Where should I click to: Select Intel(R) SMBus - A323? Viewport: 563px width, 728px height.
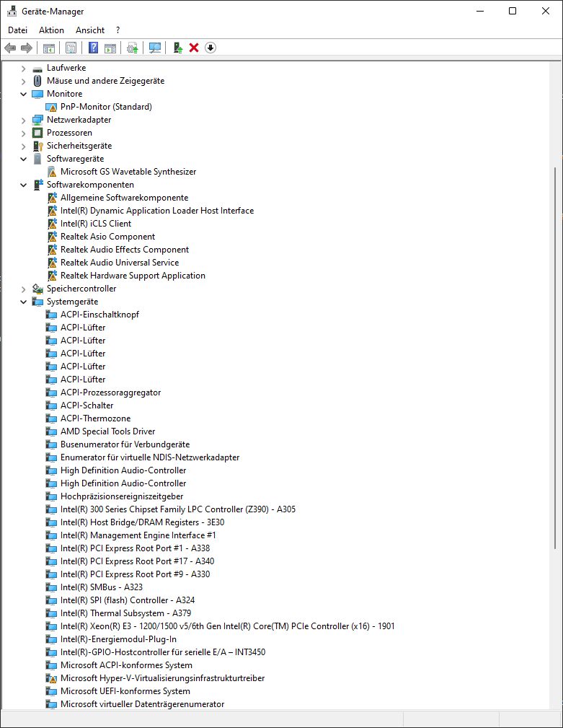tap(102, 588)
